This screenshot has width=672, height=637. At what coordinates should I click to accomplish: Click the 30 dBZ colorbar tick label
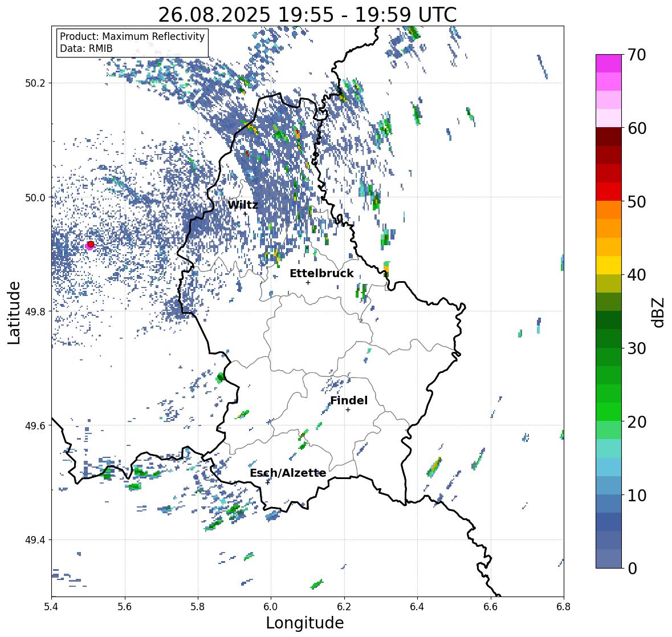pyautogui.click(x=637, y=348)
